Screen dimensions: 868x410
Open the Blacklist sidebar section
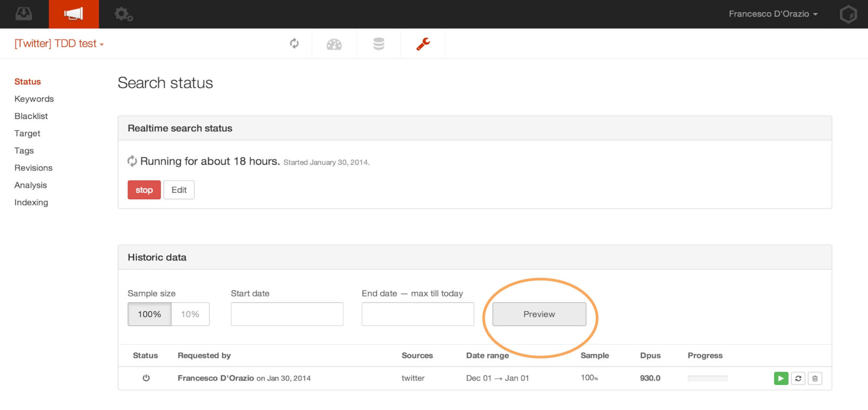coord(31,116)
